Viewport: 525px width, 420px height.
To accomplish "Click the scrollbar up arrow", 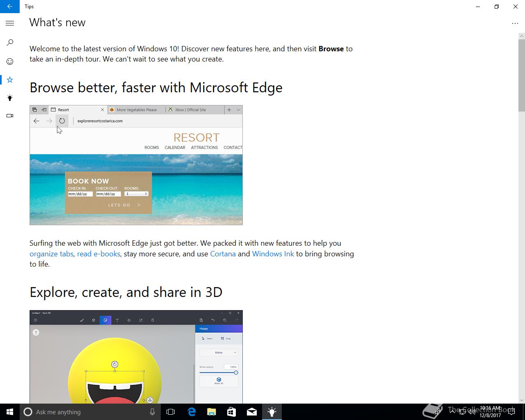I will [x=522, y=36].
